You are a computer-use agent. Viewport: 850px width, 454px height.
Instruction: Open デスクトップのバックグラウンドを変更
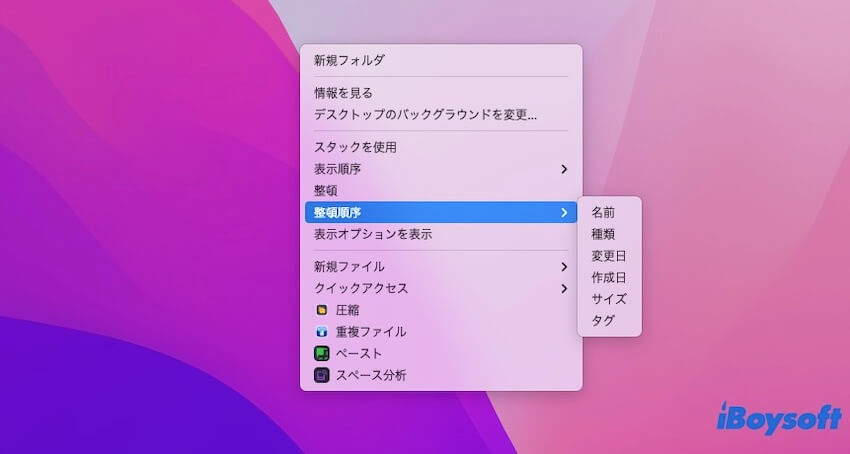[425, 114]
